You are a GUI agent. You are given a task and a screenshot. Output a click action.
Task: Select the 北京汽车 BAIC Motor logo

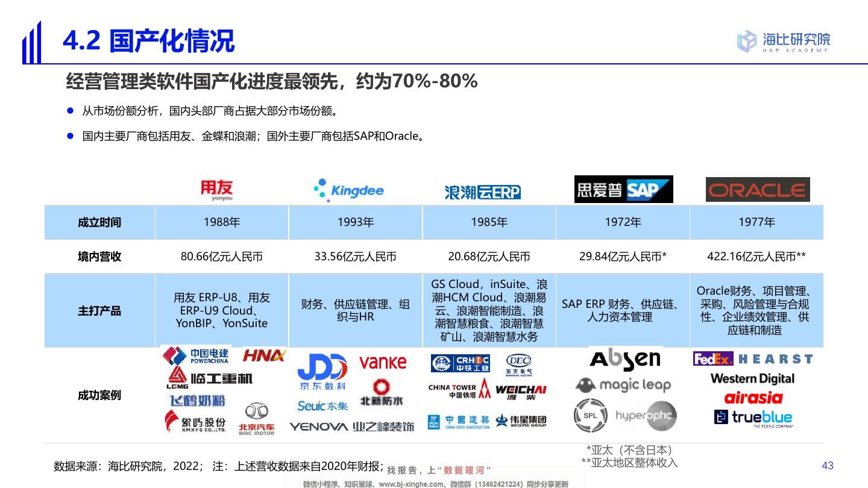(256, 420)
